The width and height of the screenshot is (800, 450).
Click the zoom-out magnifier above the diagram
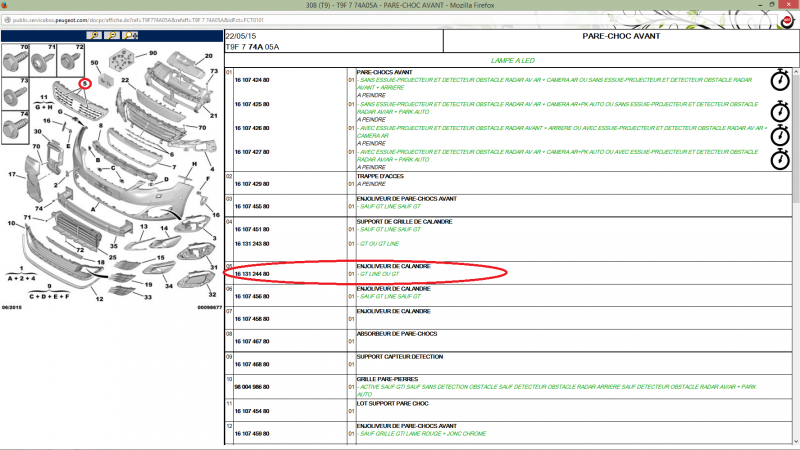coord(110,34)
